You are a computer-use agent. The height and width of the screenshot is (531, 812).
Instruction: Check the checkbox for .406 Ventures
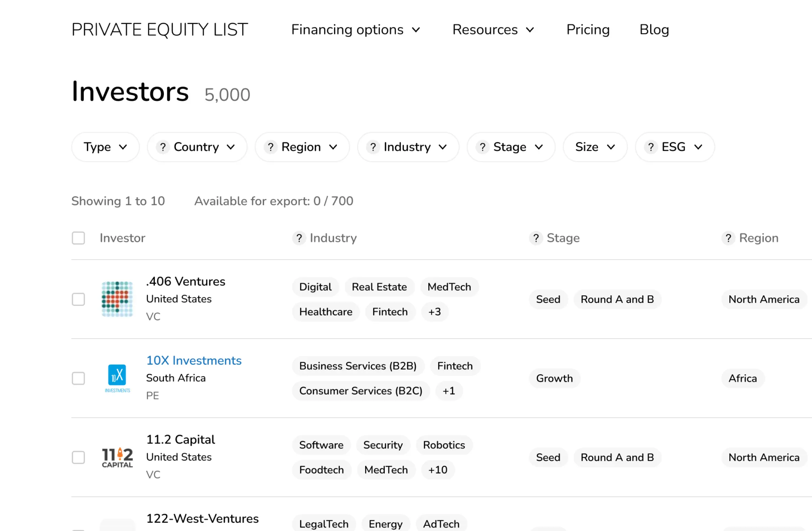coord(79,299)
